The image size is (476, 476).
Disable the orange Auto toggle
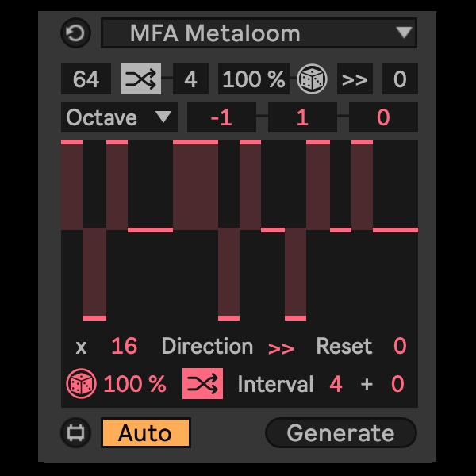pos(145,433)
